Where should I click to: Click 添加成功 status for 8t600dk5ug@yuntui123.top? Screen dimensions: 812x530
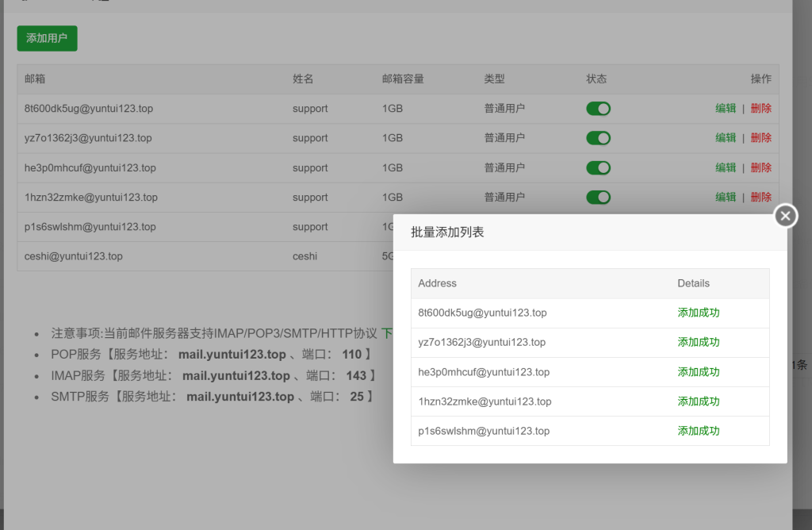pos(699,313)
